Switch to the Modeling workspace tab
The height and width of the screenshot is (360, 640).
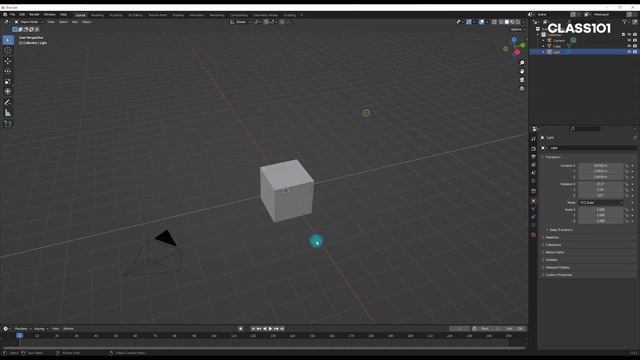[98, 15]
